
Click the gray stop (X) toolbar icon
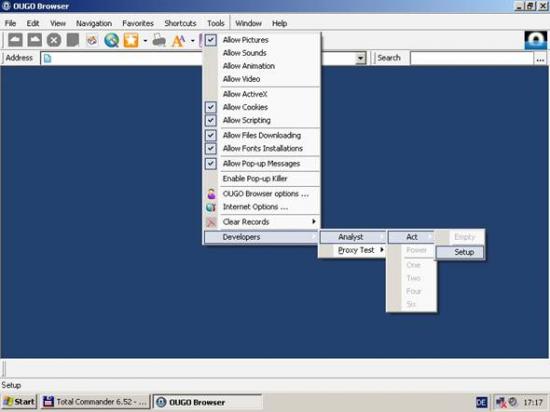[54, 40]
